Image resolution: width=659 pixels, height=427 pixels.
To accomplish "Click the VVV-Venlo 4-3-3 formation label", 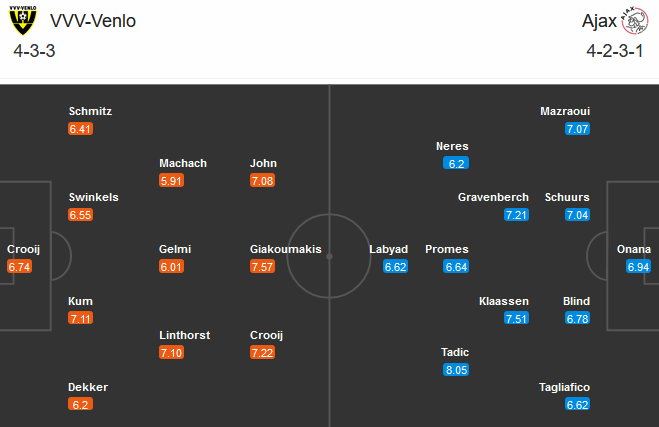I will point(34,50).
